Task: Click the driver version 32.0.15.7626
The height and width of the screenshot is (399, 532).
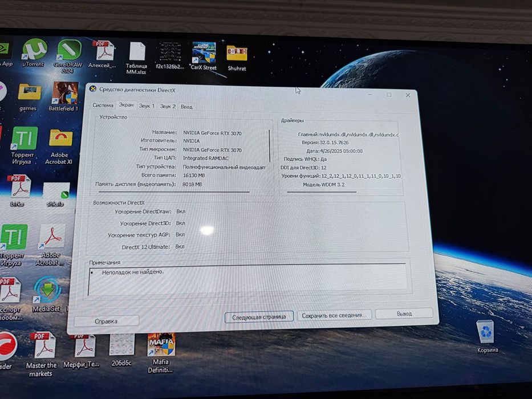Action: (334, 142)
